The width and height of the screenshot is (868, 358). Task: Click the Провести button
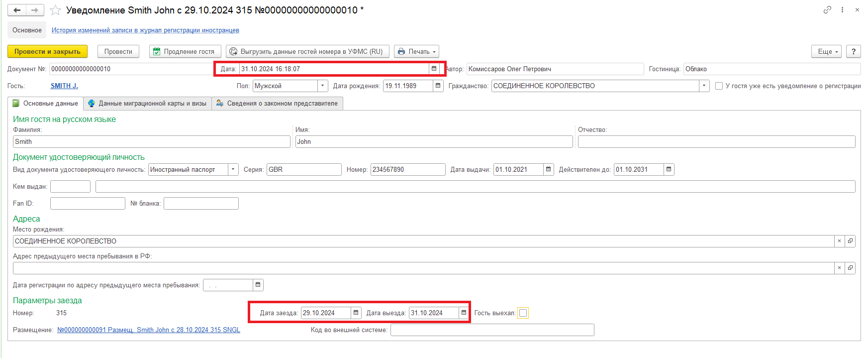[118, 51]
